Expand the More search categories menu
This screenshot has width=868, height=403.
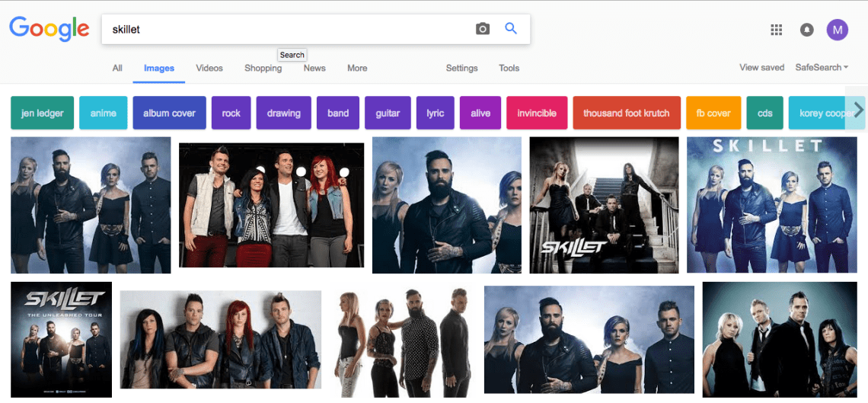coord(357,68)
